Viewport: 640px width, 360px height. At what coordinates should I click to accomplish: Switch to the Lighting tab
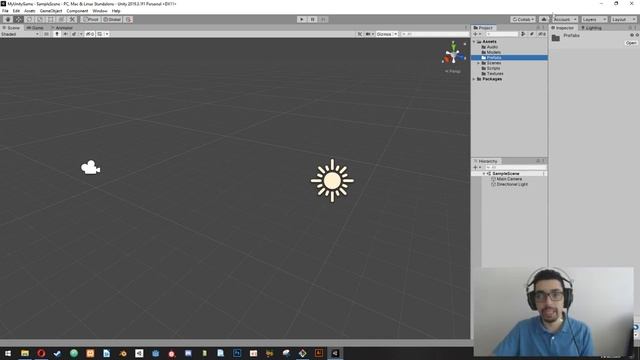591,28
